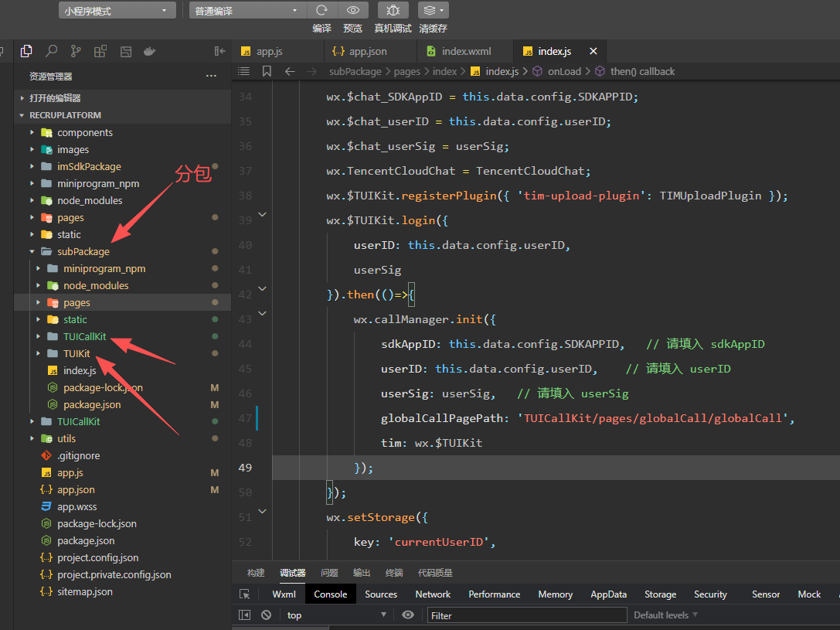Open the mini program mode dropdown
Viewport: 840px width, 630px height.
[117, 11]
